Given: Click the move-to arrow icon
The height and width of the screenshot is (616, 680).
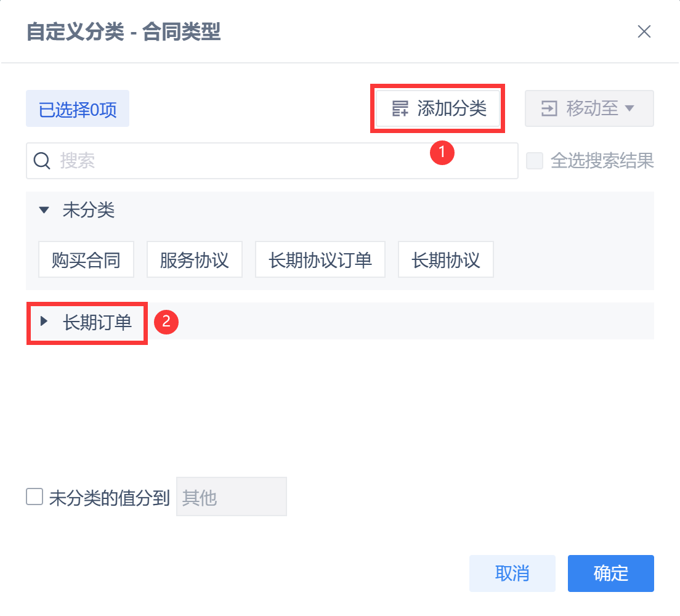Looking at the screenshot, I should 548,109.
